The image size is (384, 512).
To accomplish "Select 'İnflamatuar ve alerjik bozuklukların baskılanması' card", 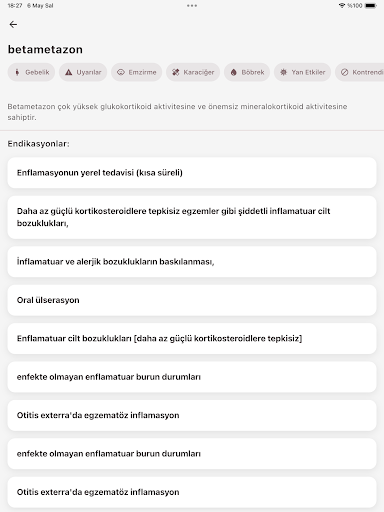I will (192, 262).
